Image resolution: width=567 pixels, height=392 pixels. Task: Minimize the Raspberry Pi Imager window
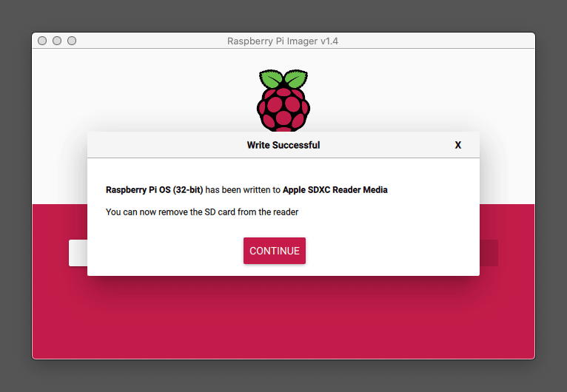[57, 41]
